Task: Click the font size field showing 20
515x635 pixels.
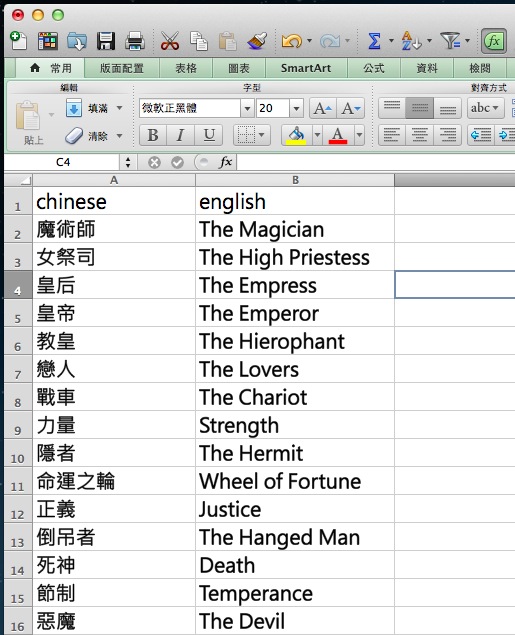Action: tap(272, 108)
